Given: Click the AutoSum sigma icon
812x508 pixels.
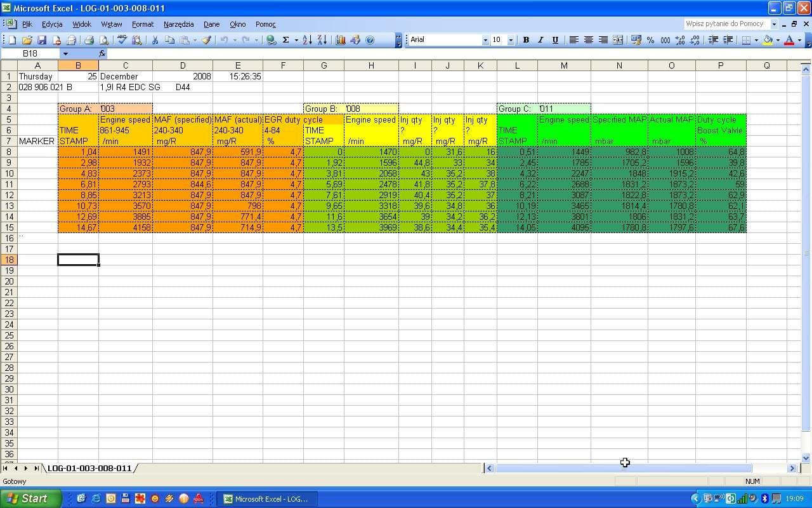Looking at the screenshot, I should pyautogui.click(x=285, y=40).
